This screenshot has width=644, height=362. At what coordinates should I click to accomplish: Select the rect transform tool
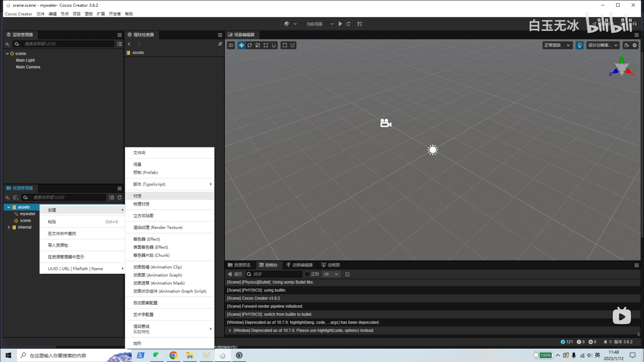(266, 45)
